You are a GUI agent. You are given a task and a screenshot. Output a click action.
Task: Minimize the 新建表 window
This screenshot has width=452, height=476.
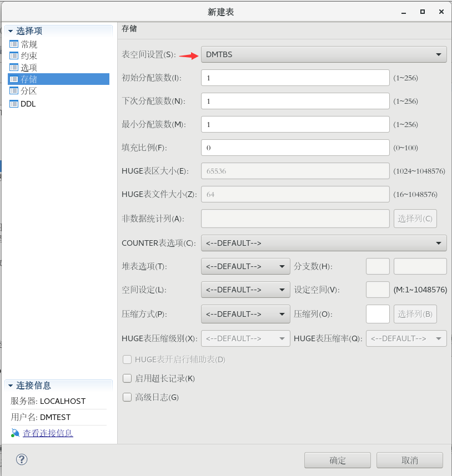(x=404, y=12)
